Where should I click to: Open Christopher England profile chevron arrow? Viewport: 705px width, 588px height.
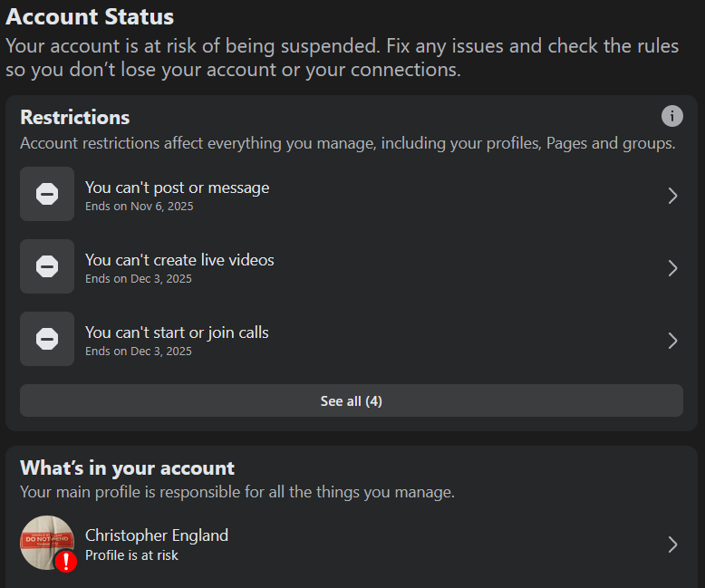(x=672, y=545)
